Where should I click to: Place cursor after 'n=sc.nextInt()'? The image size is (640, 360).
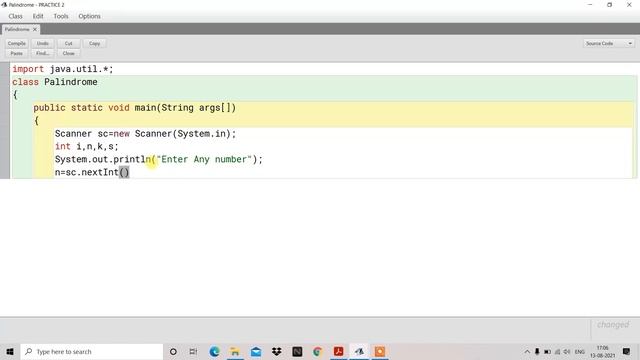pyautogui.click(x=130, y=172)
